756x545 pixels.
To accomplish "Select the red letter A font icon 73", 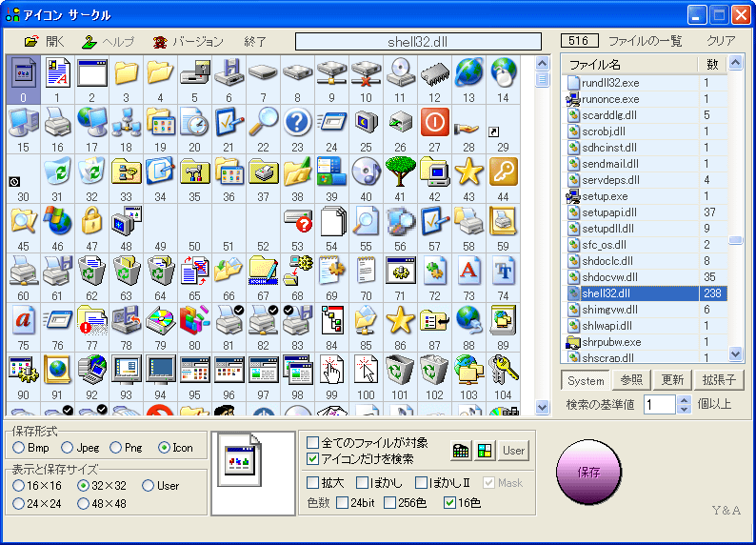I will point(468,278).
